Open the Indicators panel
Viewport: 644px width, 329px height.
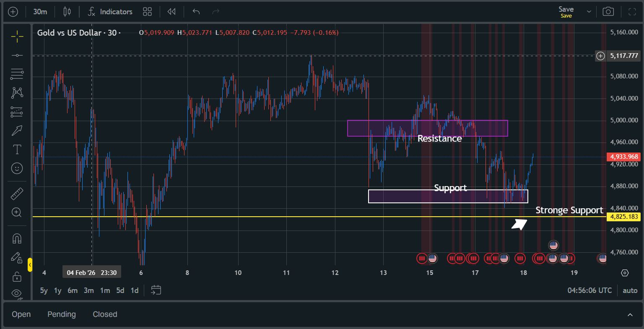click(110, 12)
